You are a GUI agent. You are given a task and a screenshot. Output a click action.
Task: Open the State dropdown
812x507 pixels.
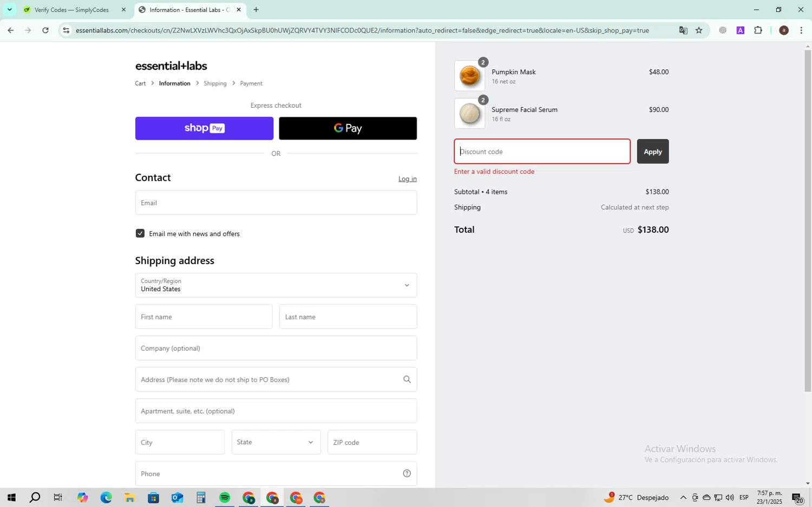pos(276,442)
